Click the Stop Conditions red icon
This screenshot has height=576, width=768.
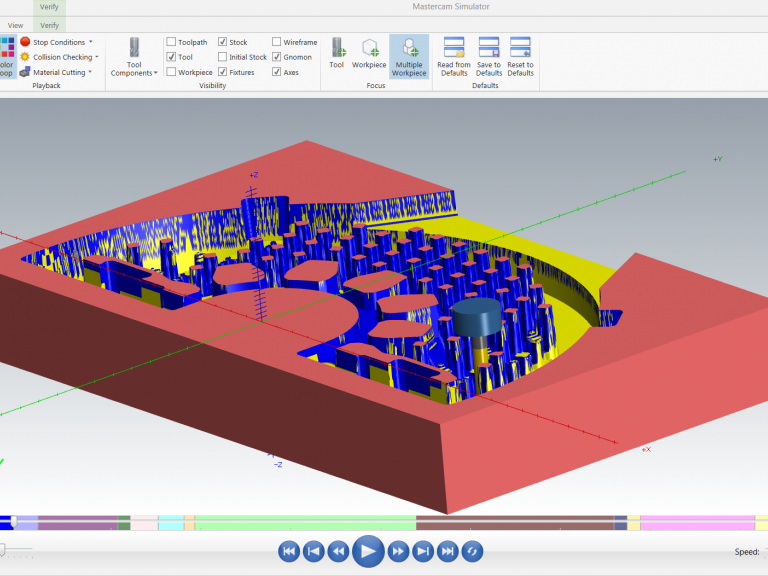pyautogui.click(x=25, y=42)
